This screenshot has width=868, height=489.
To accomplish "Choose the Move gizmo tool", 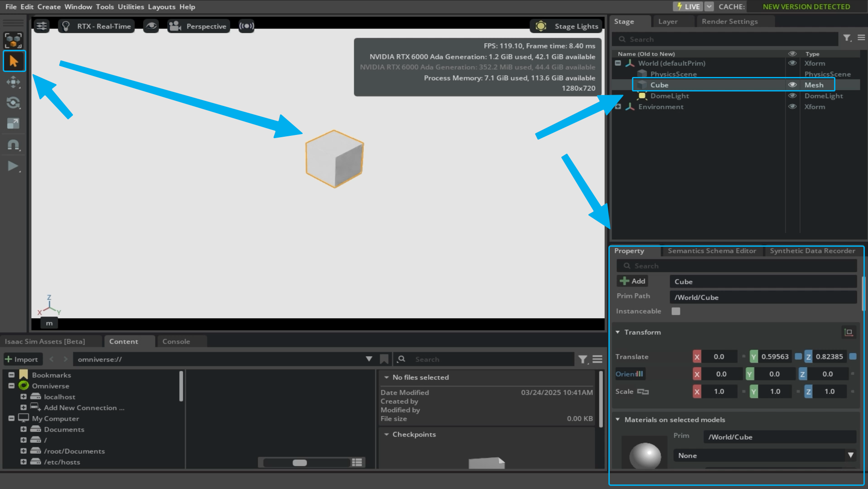I will click(13, 82).
